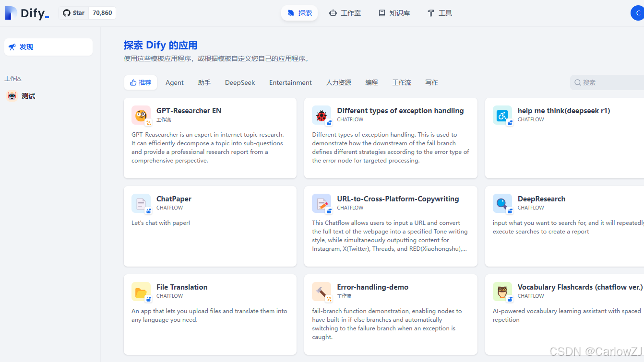
Task: Click the robot icon for 测试
Action: (x=12, y=96)
